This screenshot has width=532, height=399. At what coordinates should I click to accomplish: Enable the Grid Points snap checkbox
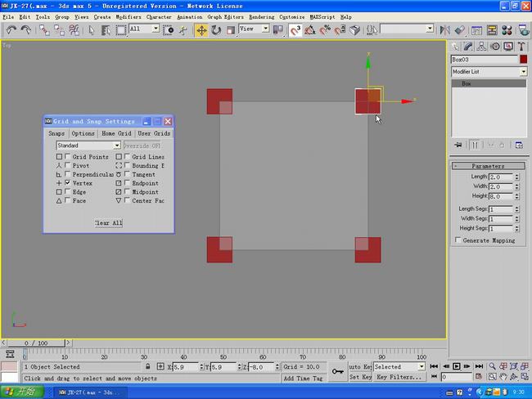pyautogui.click(x=67, y=156)
